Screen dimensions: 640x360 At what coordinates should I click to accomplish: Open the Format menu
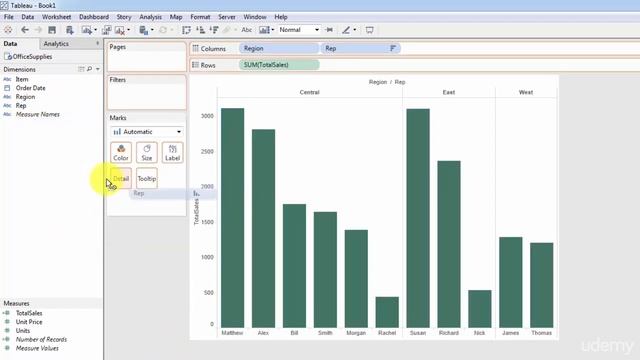(x=200, y=17)
